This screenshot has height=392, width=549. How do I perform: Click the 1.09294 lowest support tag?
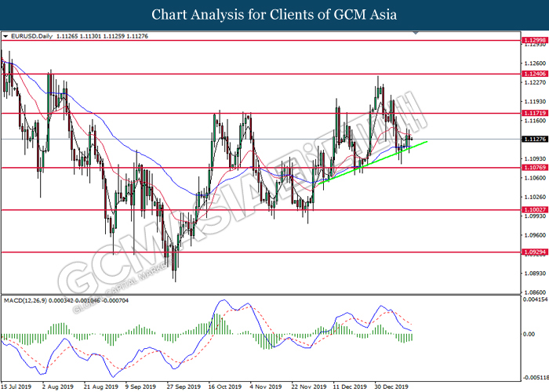534,252
